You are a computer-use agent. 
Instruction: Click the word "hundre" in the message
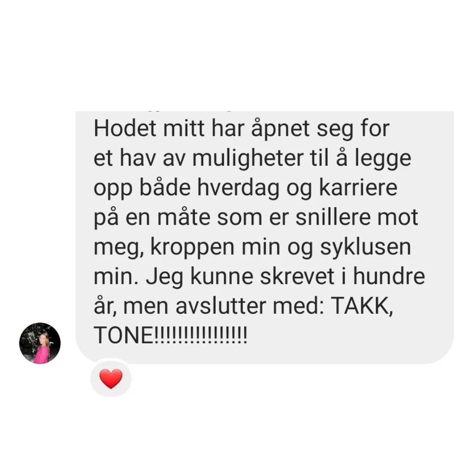point(389,277)
